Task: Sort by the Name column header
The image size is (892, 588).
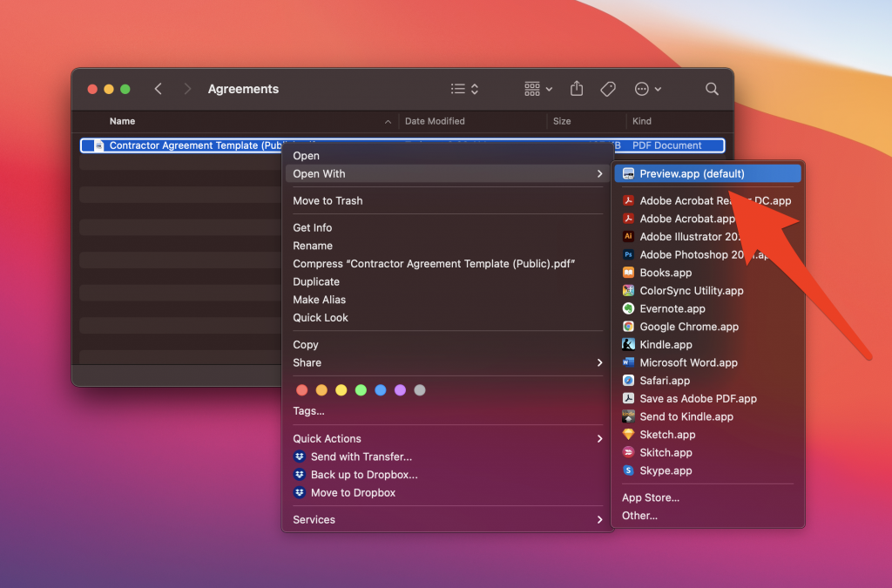Action: pos(122,121)
